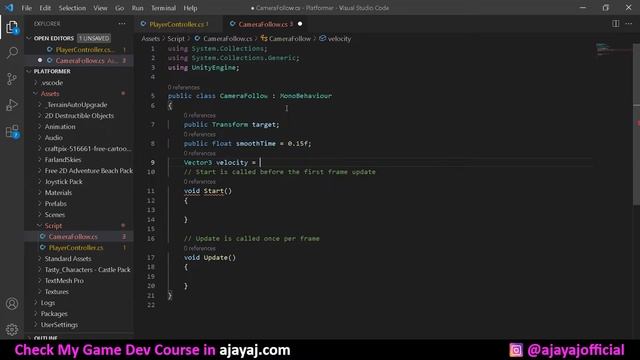The image size is (640, 360).
Task: Click the Split Editor Right icon
Action: pos(616,24)
